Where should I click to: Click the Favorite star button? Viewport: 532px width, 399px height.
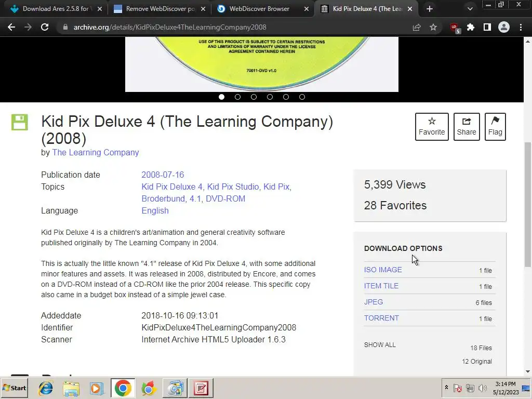tap(432, 127)
